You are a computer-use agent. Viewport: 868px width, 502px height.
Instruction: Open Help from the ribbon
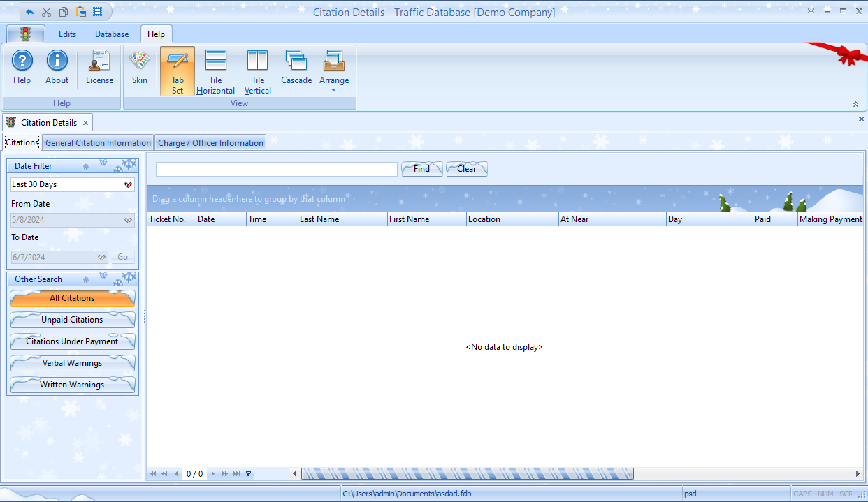point(22,68)
